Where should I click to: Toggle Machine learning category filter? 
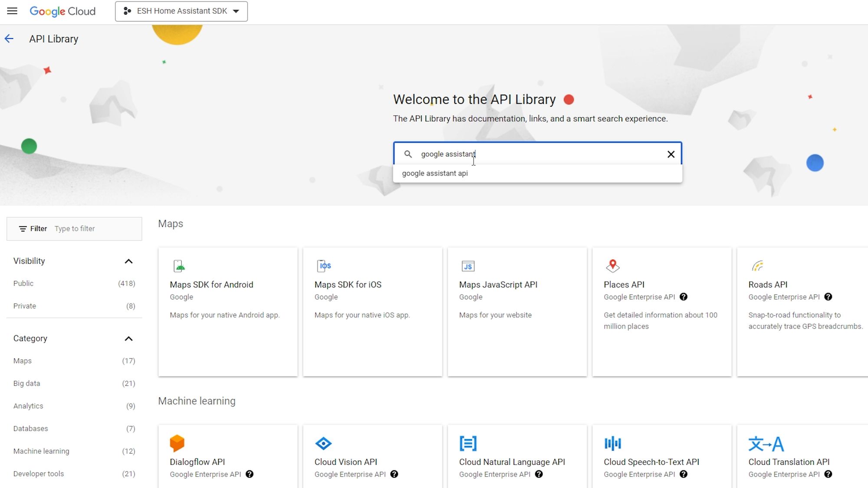pos(41,451)
